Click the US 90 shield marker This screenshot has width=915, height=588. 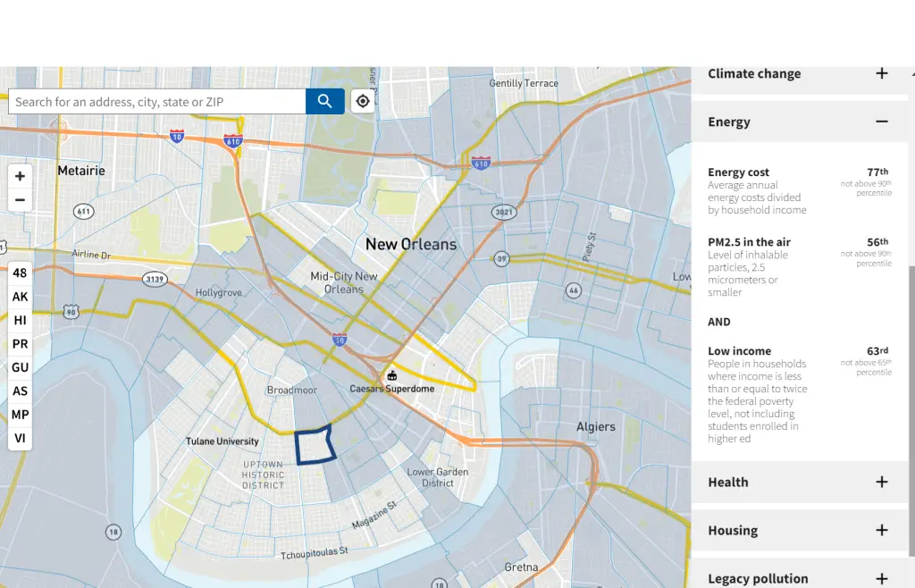(71, 312)
